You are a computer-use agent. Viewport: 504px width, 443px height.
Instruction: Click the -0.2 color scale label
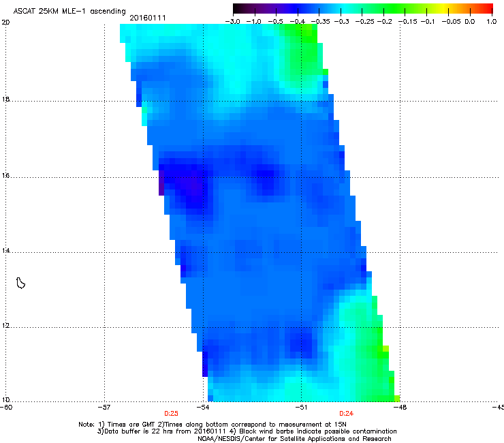coord(384,22)
